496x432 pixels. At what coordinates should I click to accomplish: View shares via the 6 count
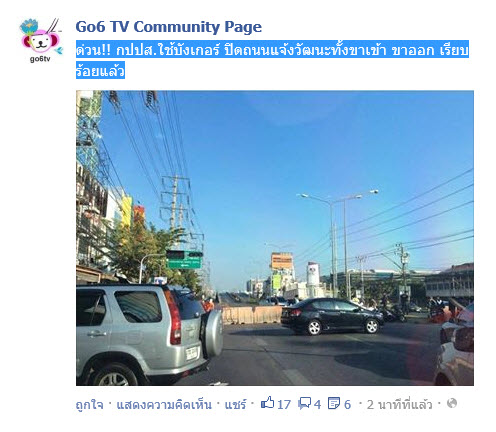click(347, 405)
